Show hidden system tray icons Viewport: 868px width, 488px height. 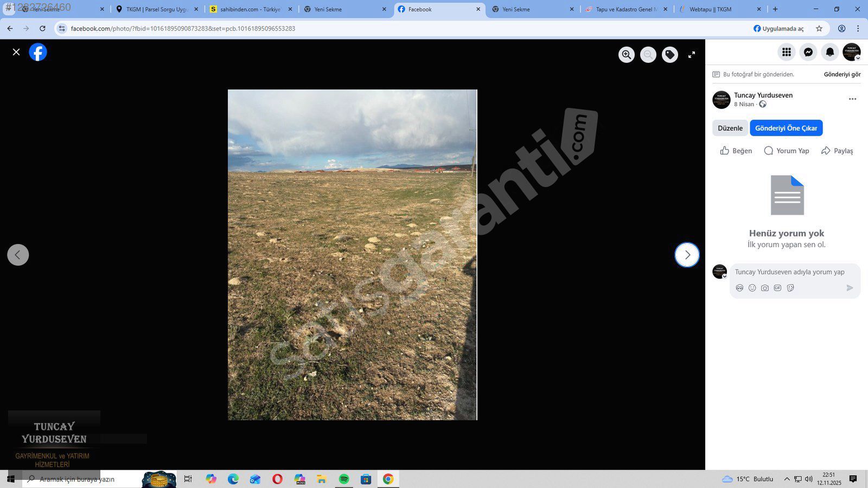click(787, 479)
